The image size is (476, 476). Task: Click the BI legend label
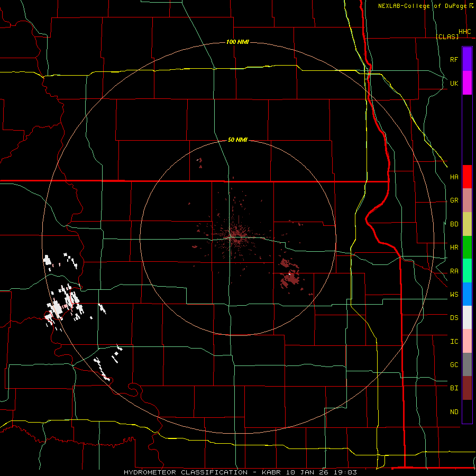(x=454, y=388)
